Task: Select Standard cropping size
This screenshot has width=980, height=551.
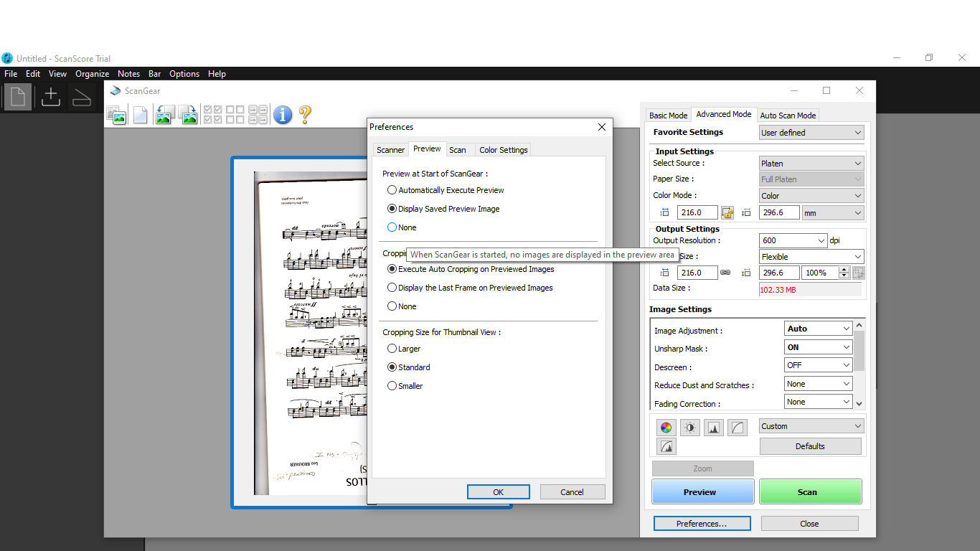Action: tap(408, 367)
